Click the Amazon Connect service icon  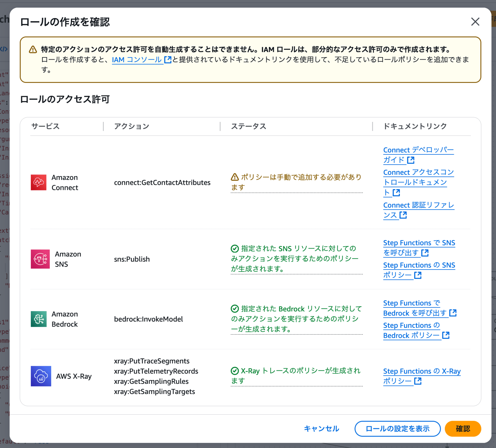tap(39, 182)
